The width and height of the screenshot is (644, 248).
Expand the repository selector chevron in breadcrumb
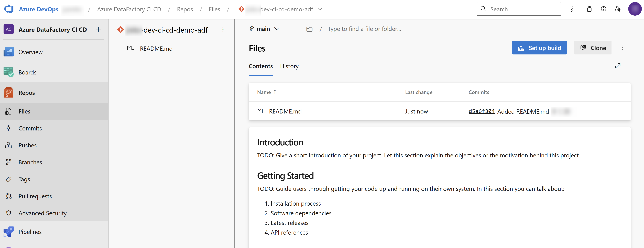tap(320, 9)
